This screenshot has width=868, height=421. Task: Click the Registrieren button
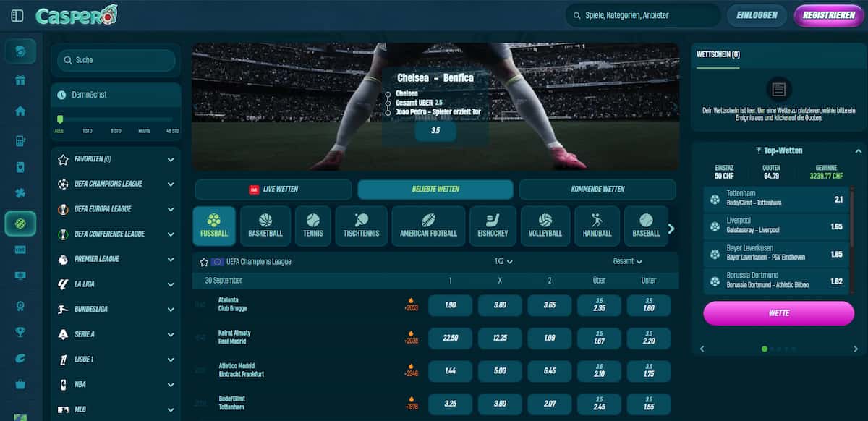click(829, 15)
